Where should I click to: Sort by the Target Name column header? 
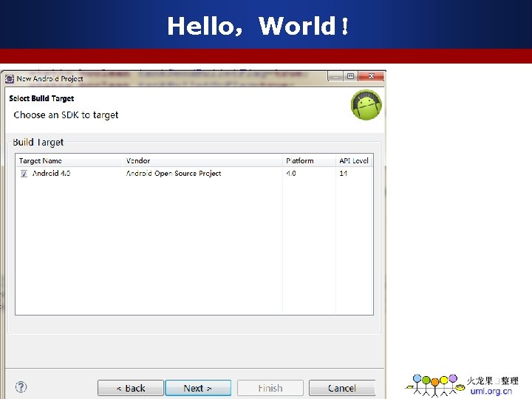pyautogui.click(x=69, y=161)
